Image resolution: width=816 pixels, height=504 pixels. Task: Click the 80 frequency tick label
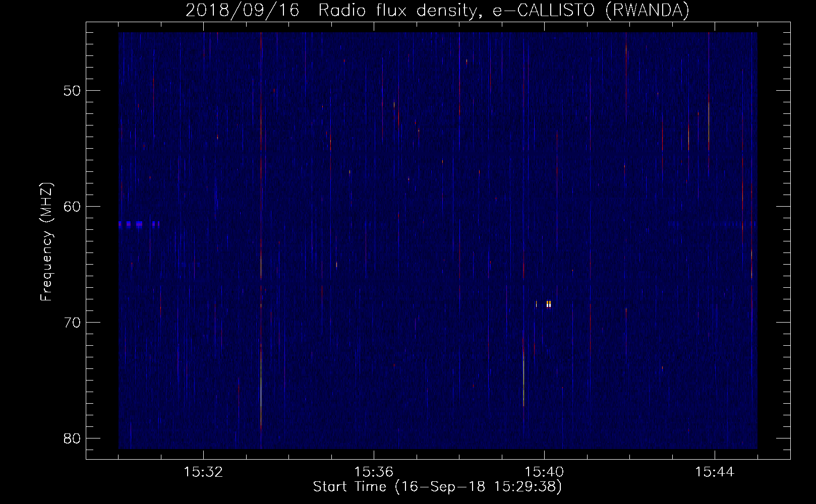tap(72, 438)
